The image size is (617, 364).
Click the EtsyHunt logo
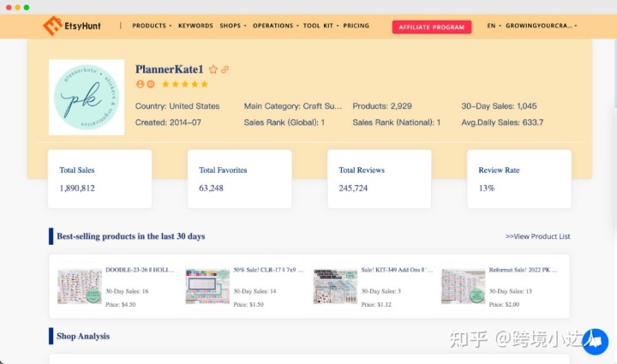(x=72, y=26)
